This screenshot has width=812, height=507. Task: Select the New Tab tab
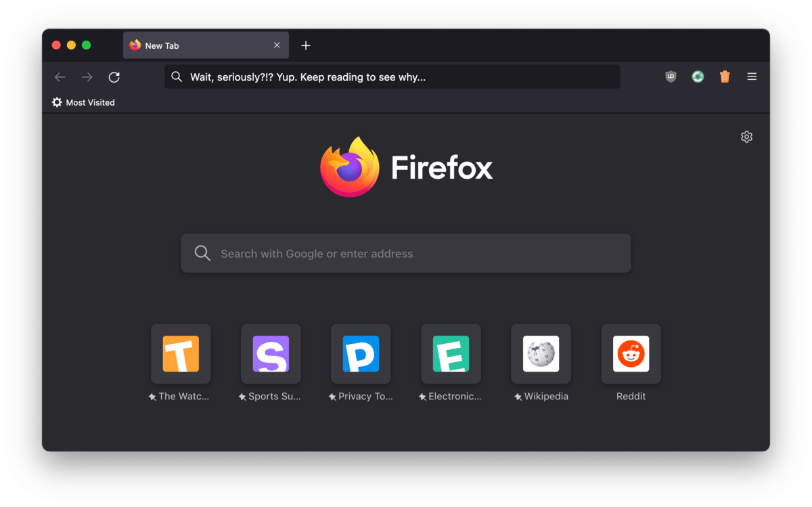point(206,45)
